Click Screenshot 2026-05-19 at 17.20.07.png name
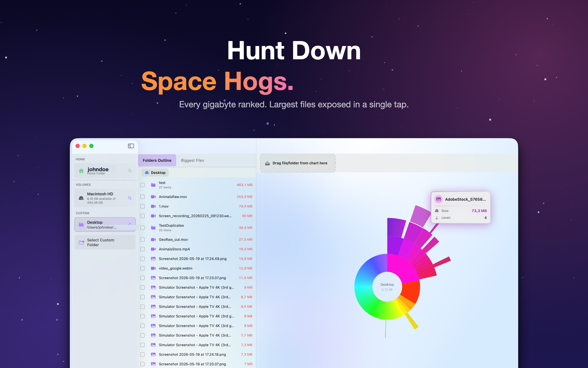588x368 pixels. 192,364
